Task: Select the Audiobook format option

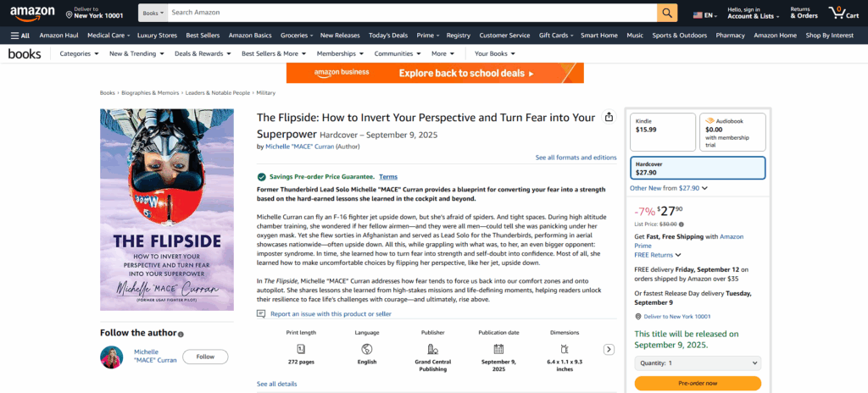Action: pos(732,130)
